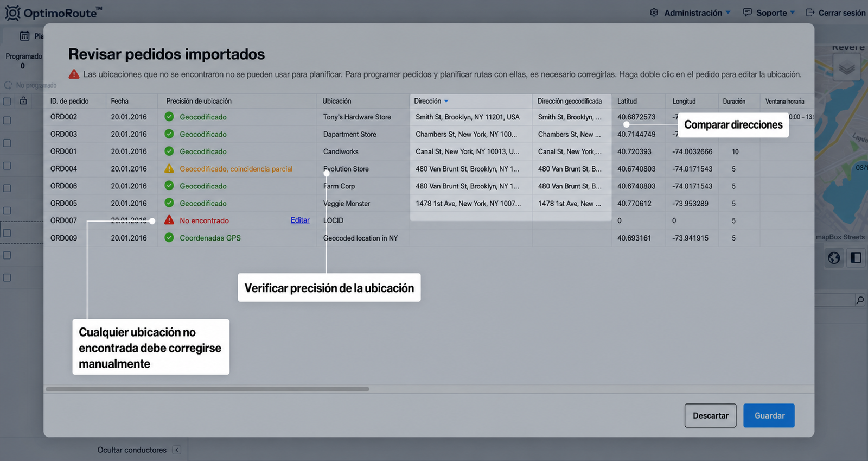Screen dimensions: 868x461
Task: Click the side panel toggle icon
Action: [856, 258]
